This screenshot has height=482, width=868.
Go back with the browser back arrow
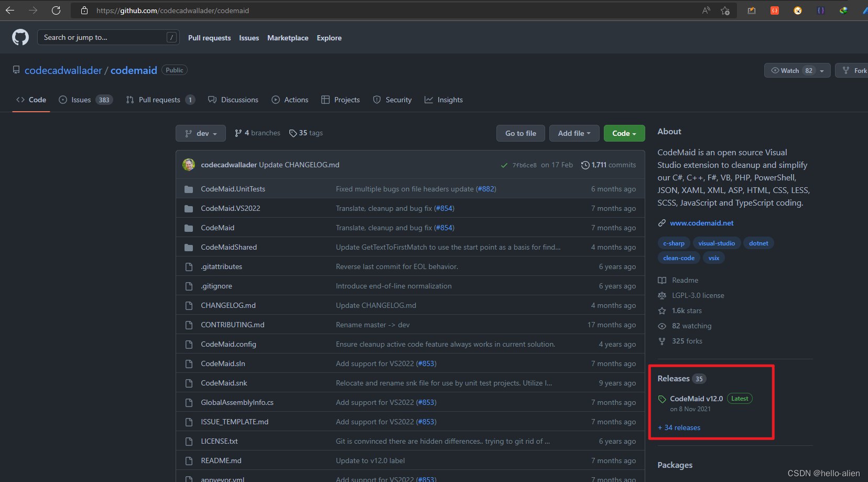pos(10,10)
